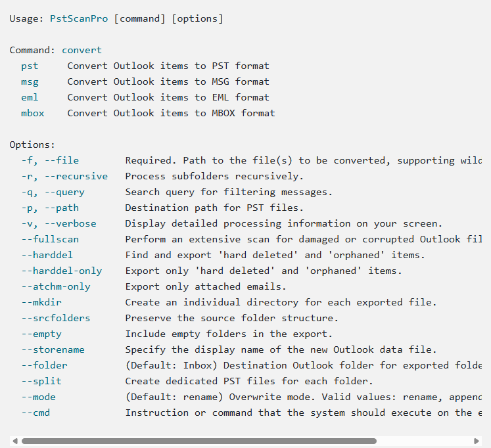Screen dimensions: 491x448
Task: Click the eml subcommand
Action: click(x=30, y=97)
